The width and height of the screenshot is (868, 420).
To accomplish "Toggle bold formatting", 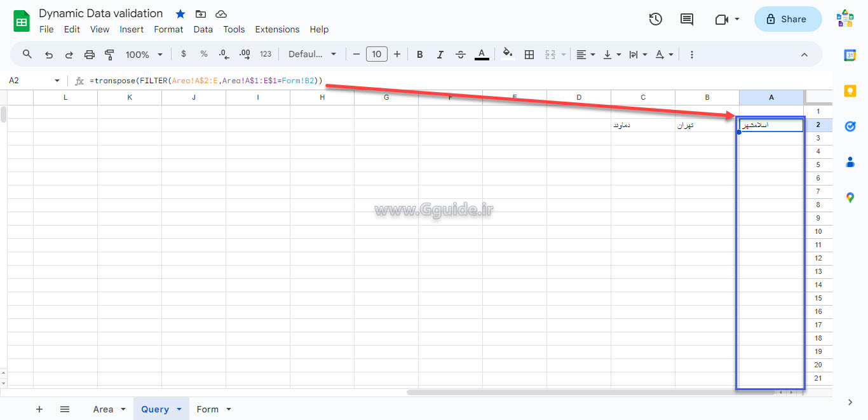I will coord(419,55).
